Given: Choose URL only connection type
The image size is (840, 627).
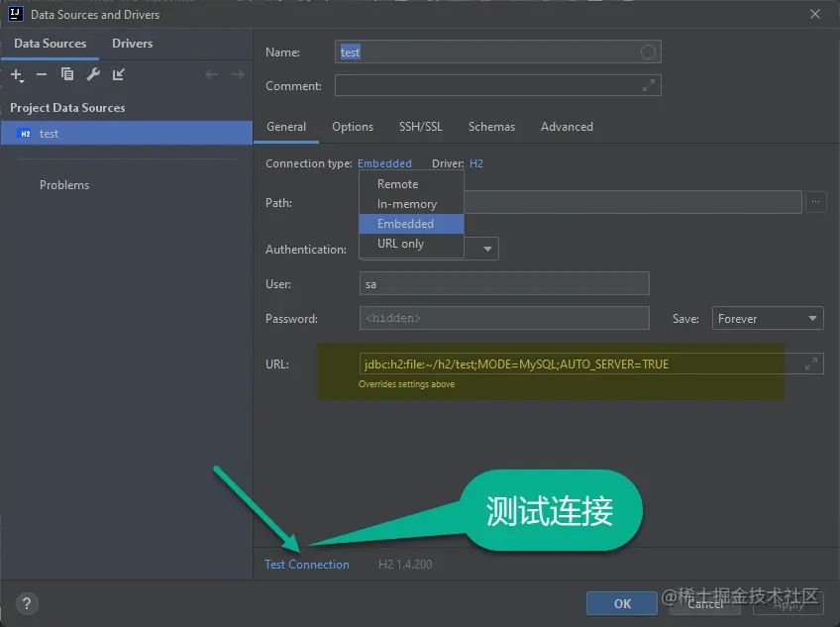Looking at the screenshot, I should click(411, 244).
